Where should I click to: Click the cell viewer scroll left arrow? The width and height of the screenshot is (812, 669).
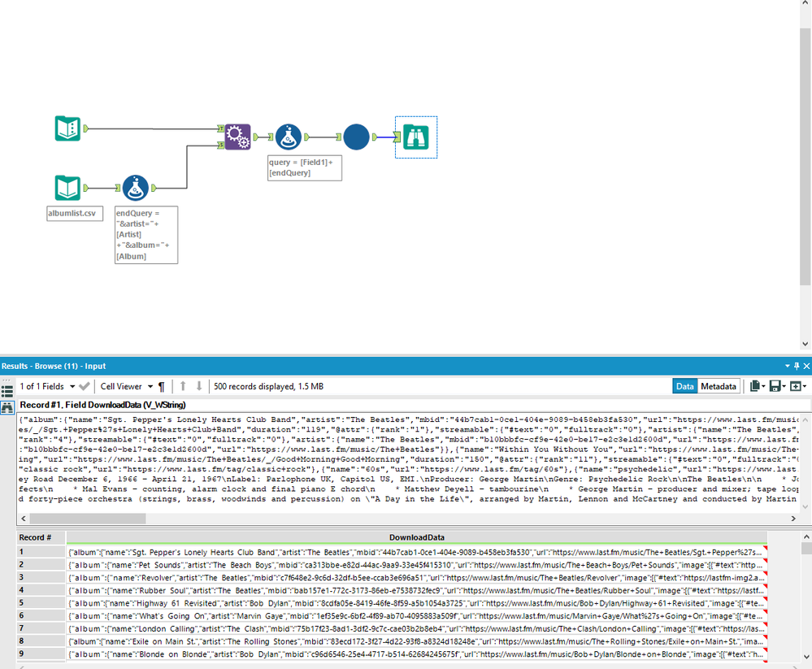coord(23,518)
